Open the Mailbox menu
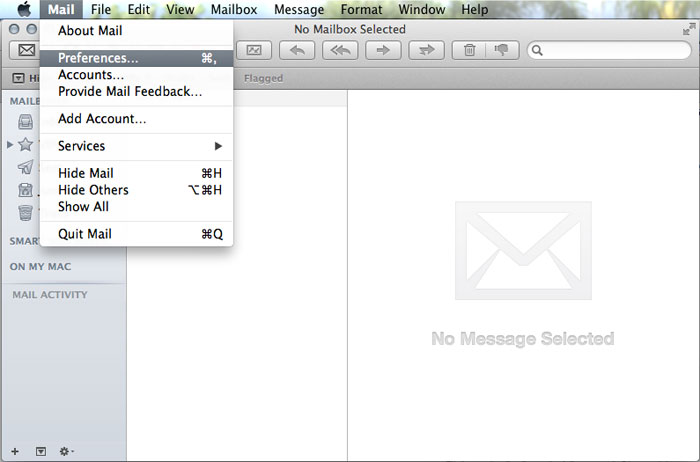700x462 pixels. coord(234,9)
